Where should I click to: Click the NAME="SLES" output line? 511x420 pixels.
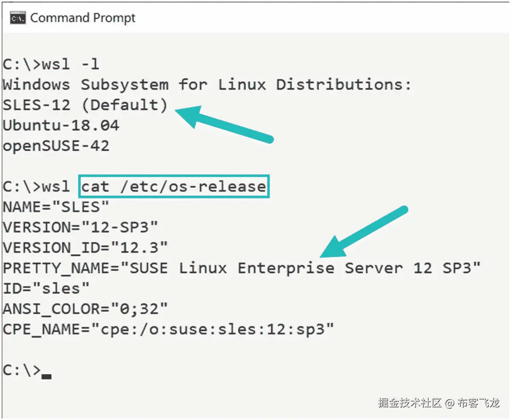(56, 207)
